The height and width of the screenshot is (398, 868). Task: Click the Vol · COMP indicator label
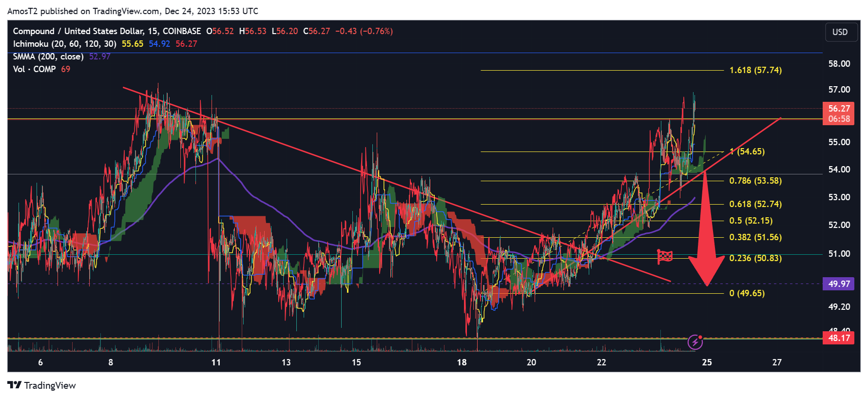click(34, 69)
